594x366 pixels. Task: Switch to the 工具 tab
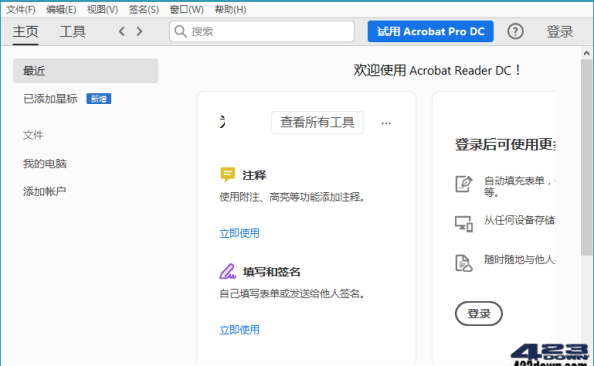(x=72, y=32)
